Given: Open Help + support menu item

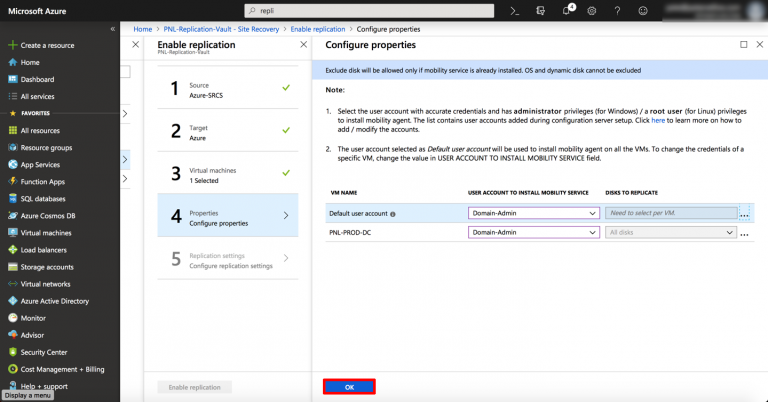Looking at the screenshot, I should click(x=44, y=386).
